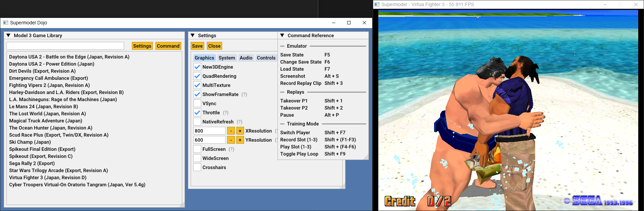Image resolution: width=644 pixels, height=211 pixels.
Task: Disable the QuadRendering checkbox
Action: 197,76
